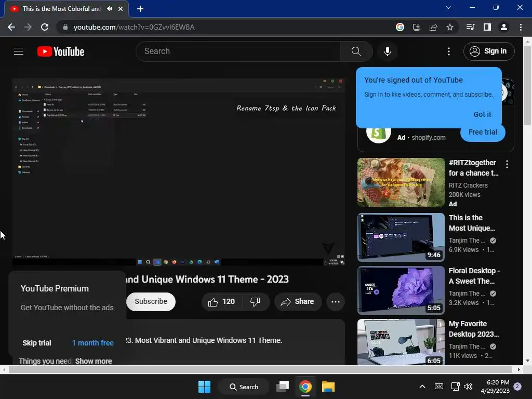Play the Floral Desktop video thumbnail
Screen dimensions: 532x399
point(401,290)
